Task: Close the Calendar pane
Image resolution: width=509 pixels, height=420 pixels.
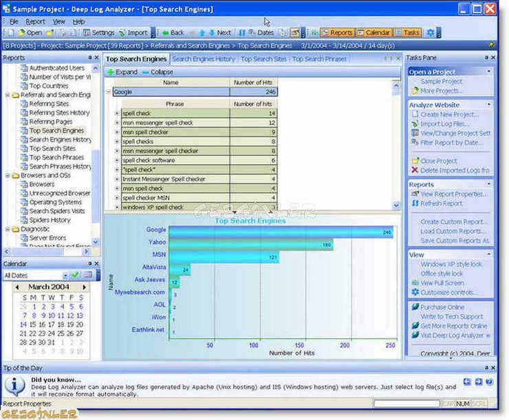Action: pos(97,264)
